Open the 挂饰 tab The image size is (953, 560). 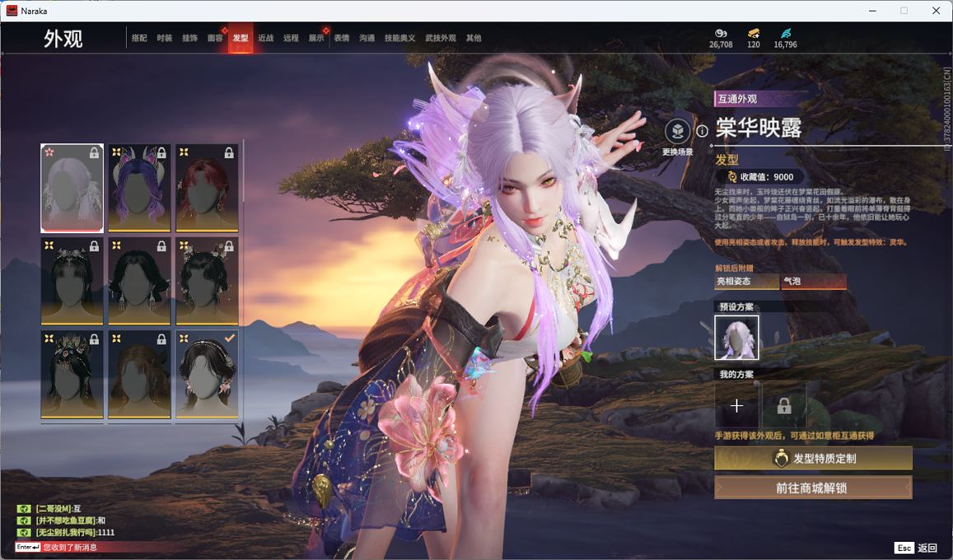pyautogui.click(x=189, y=38)
